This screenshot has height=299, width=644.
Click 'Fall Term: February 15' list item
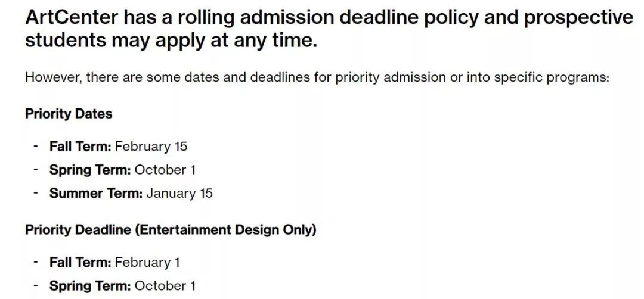tap(118, 147)
